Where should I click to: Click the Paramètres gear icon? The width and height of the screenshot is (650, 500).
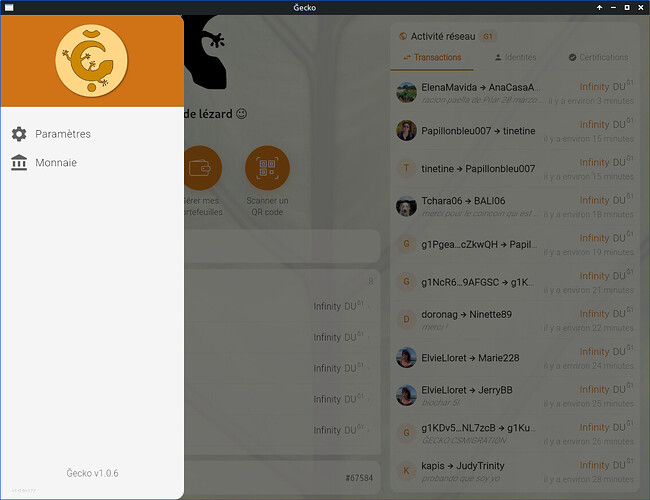[x=19, y=134]
